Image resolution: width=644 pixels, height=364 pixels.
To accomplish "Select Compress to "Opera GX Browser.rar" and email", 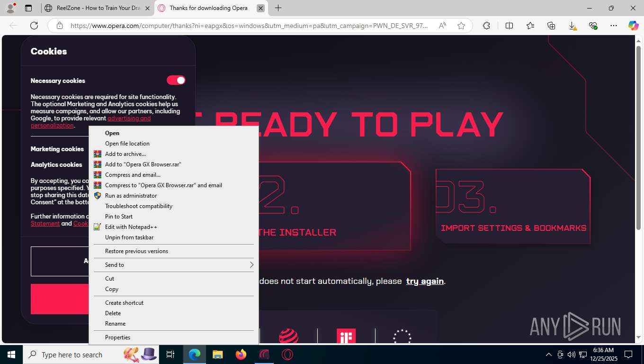I will tap(173, 185).
